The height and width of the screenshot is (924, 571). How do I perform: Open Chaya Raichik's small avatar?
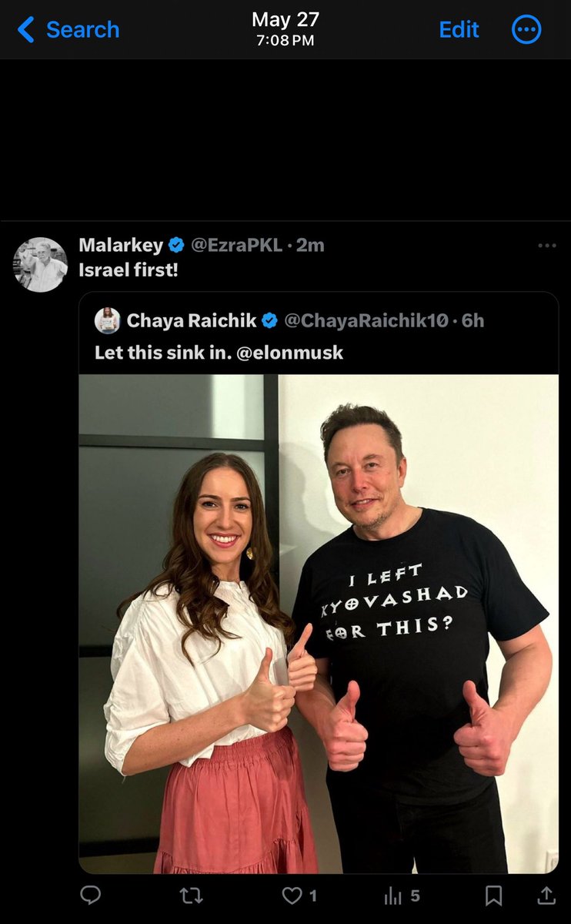pos(107,320)
